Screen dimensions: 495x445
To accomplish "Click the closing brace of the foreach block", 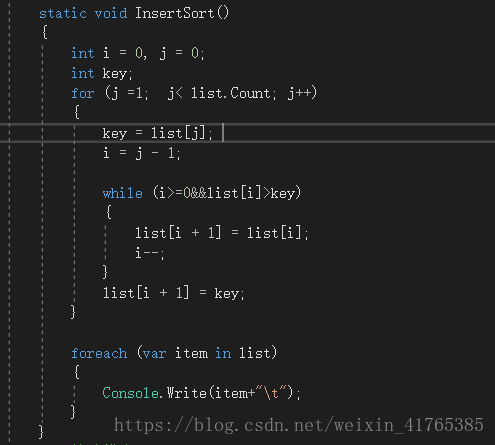I will point(73,412).
